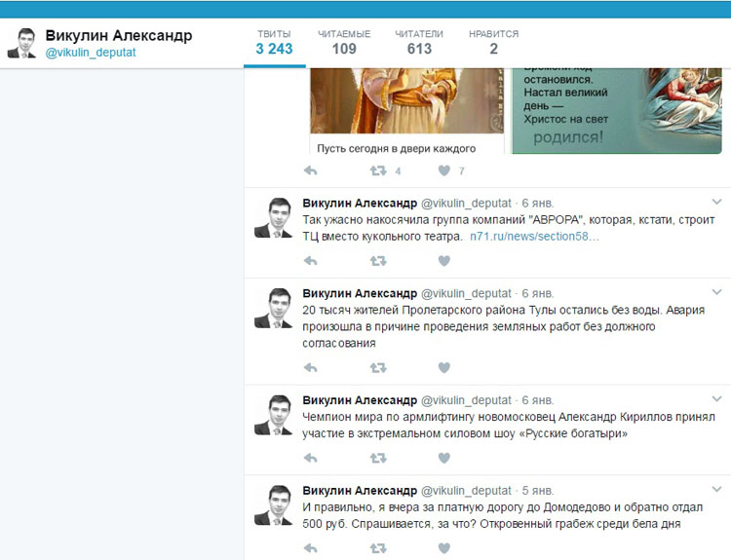Switch to the Твиты tab
The image size is (731, 560).
274,43
